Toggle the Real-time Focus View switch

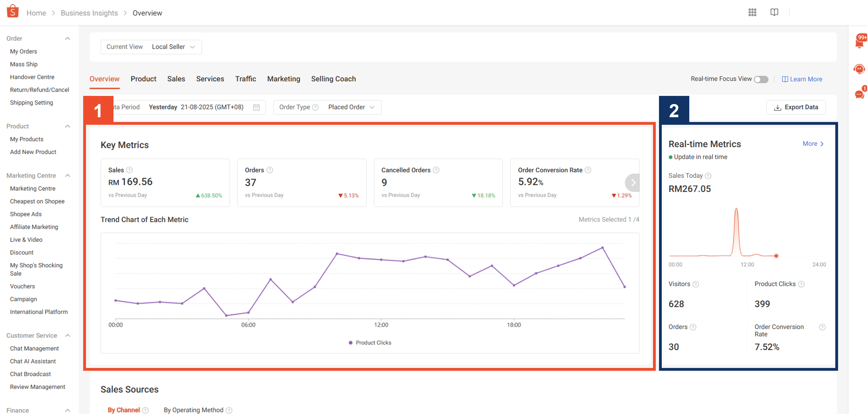[x=761, y=80]
